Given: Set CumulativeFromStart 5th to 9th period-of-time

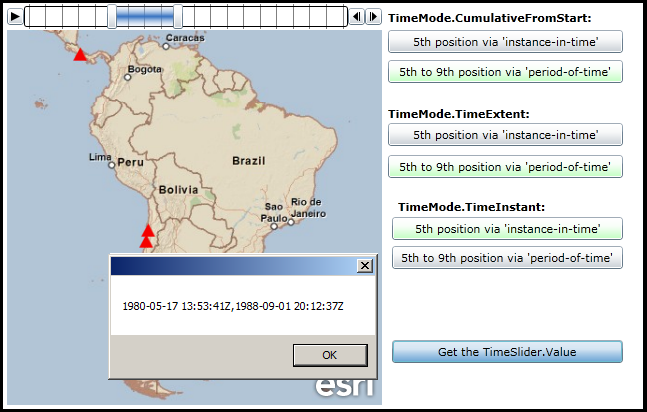Looking at the screenshot, I should [505, 71].
